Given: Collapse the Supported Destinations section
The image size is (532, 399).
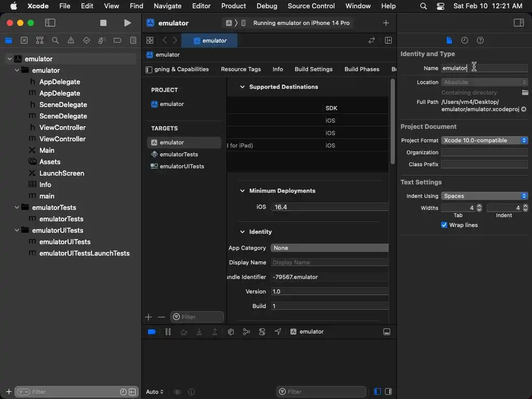Looking at the screenshot, I should (242, 87).
